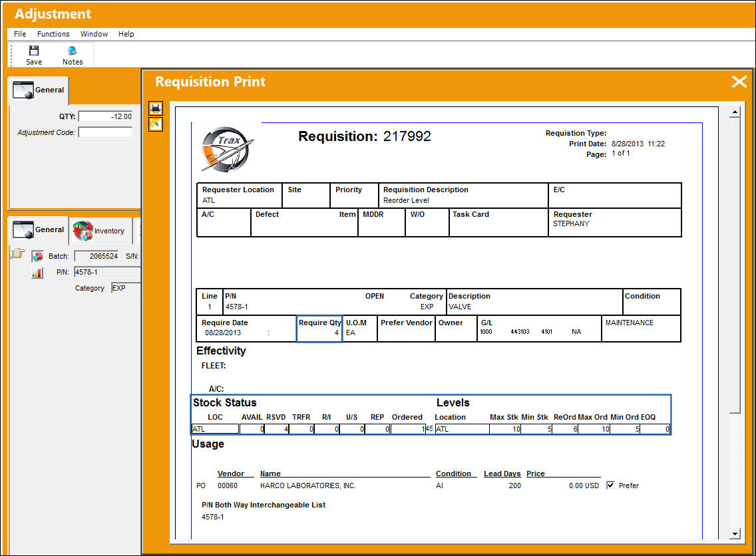
Task: Click the Adjustment Code input field
Action: (x=106, y=132)
